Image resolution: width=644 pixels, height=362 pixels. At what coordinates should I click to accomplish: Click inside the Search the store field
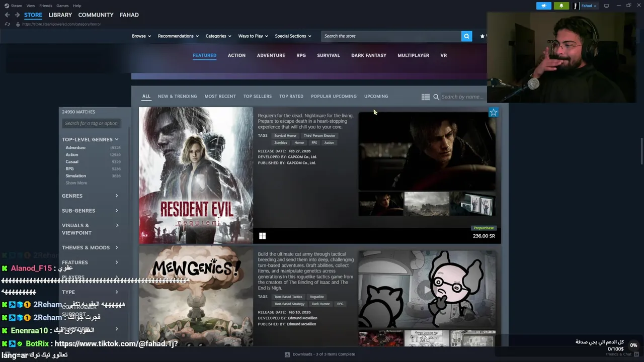coord(391,36)
